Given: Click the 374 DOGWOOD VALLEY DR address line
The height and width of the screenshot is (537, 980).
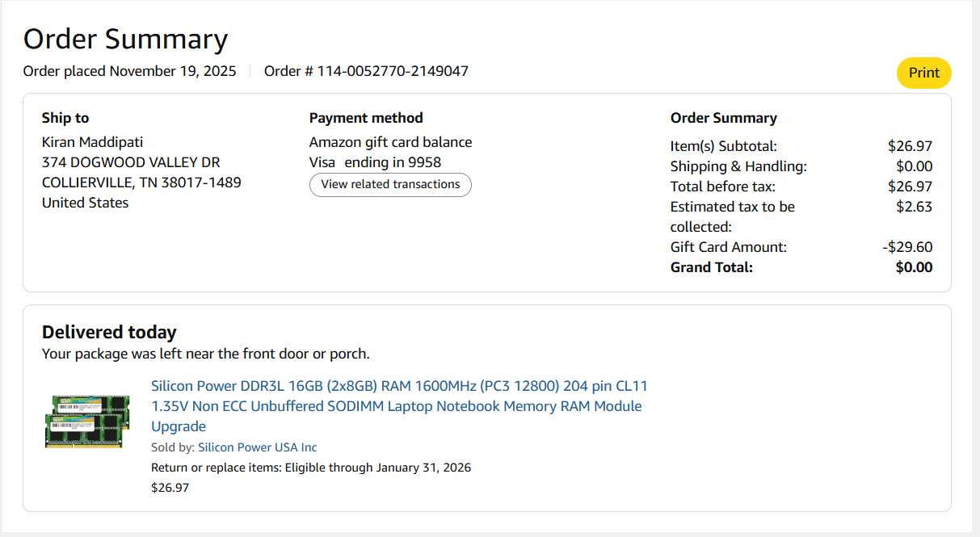Looking at the screenshot, I should point(130,162).
